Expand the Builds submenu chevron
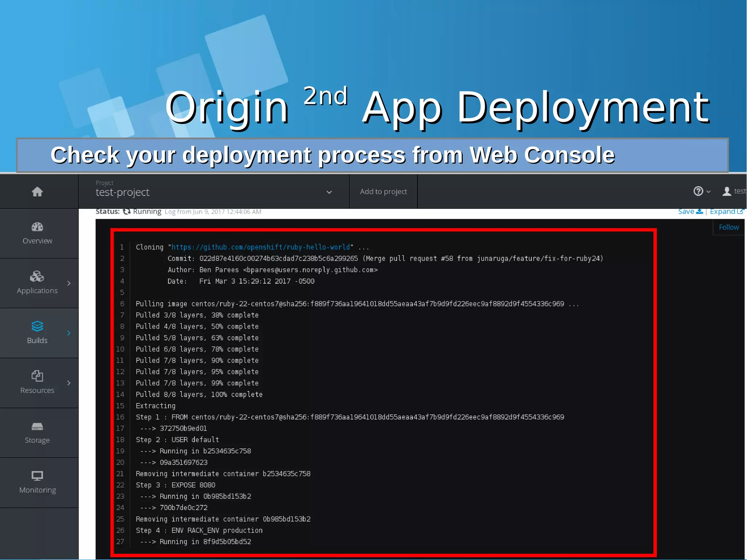The width and height of the screenshot is (747, 560). coord(69,333)
